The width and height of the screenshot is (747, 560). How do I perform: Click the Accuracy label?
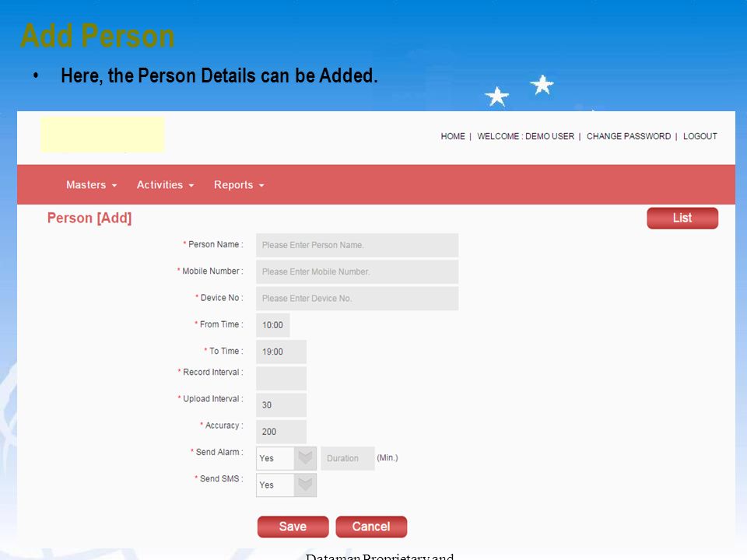(222, 425)
